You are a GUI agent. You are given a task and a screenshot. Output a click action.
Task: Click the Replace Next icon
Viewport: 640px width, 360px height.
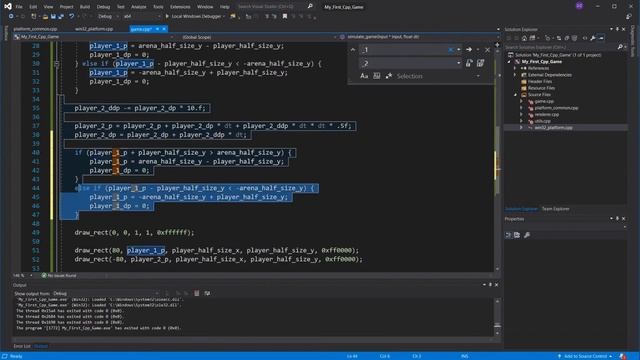(469, 63)
